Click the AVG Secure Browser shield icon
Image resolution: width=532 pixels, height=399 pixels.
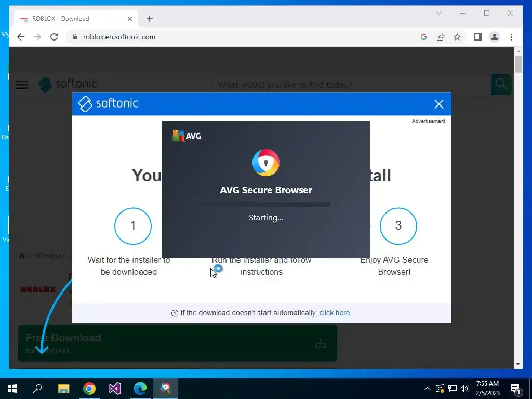[x=266, y=163]
